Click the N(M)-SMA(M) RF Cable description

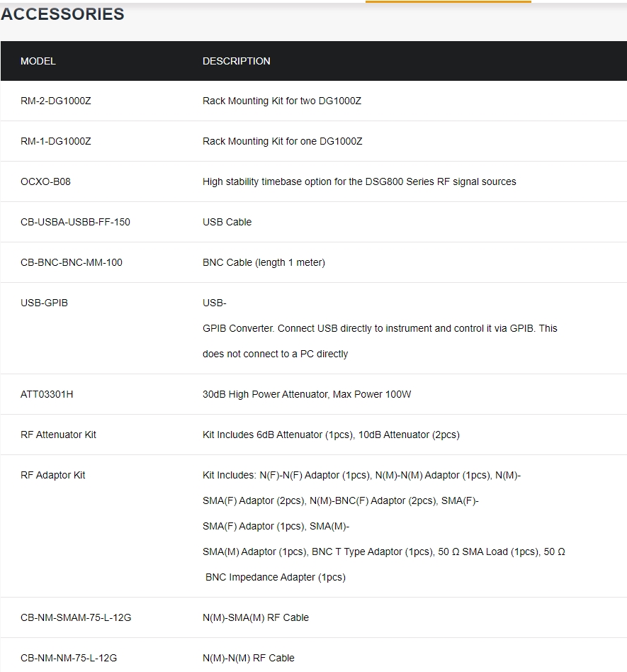coord(256,617)
